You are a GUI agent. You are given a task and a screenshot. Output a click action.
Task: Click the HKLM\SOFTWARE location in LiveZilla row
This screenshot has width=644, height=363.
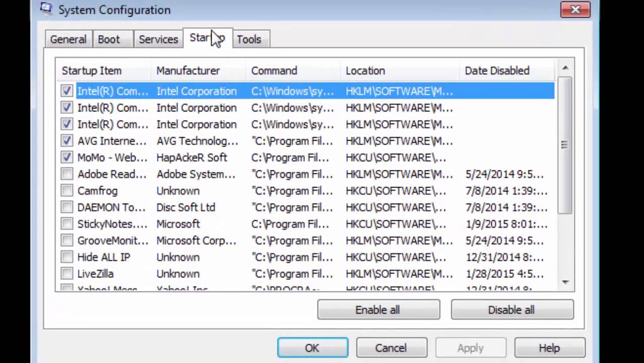tap(399, 274)
